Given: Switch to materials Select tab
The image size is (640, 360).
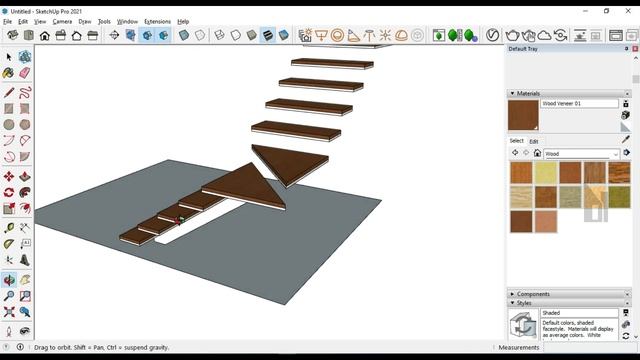Looking at the screenshot, I should 516,141.
